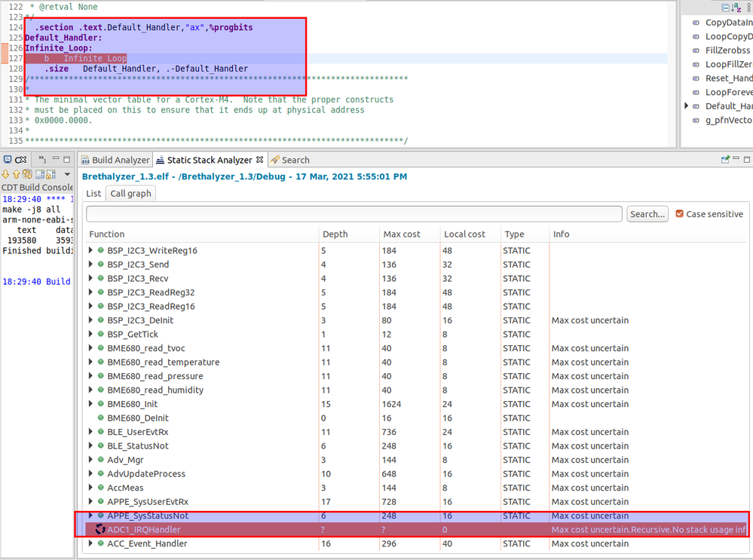Click the green dot icon of AdvUpdateProcess
This screenshot has height=560, width=753.
coord(101,473)
